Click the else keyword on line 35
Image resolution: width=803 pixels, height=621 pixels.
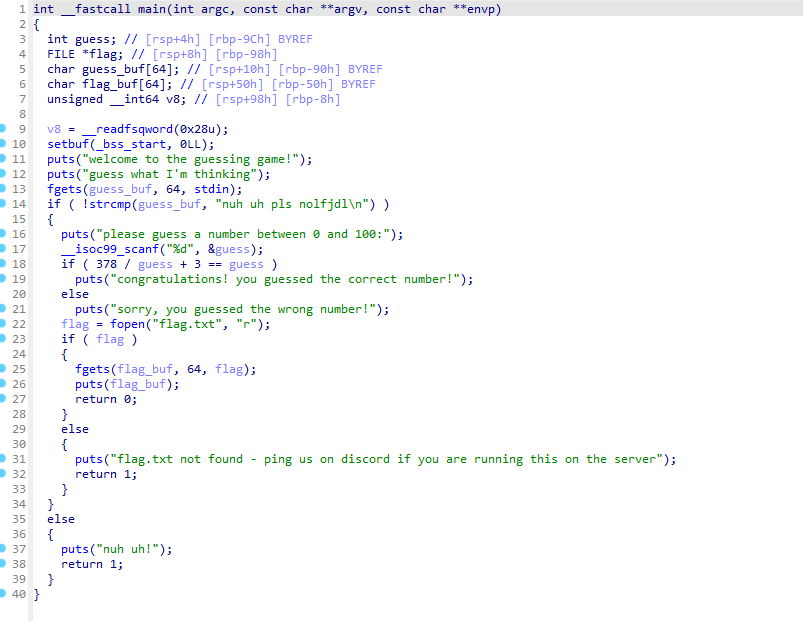(x=61, y=519)
